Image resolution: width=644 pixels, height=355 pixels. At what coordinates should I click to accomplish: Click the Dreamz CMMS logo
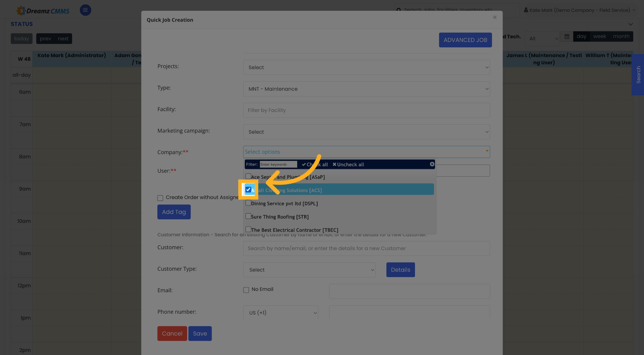[43, 10]
